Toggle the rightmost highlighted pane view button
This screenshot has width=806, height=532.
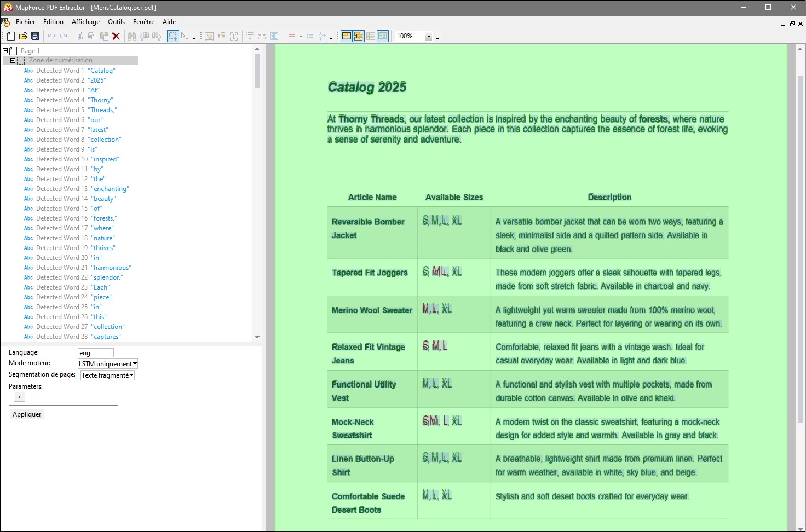(383, 36)
